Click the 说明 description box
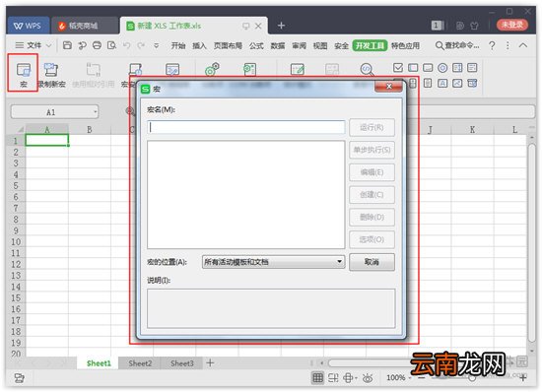Screen dimensions: 542x392 tap(271, 308)
